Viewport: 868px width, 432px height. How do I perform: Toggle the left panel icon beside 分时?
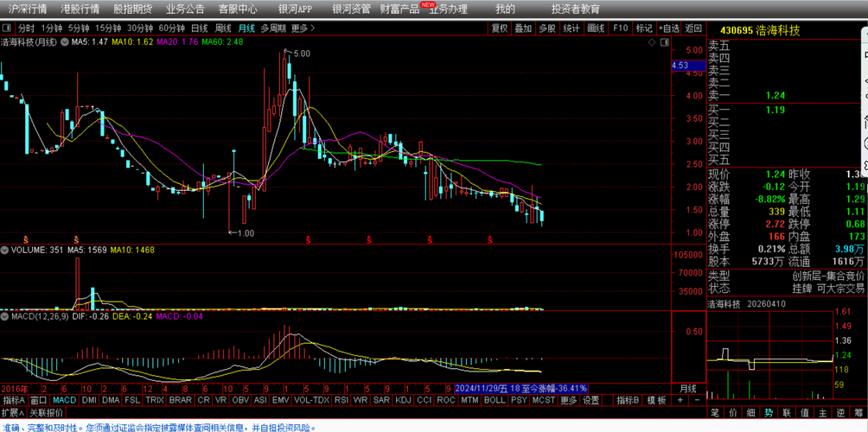[x=7, y=28]
